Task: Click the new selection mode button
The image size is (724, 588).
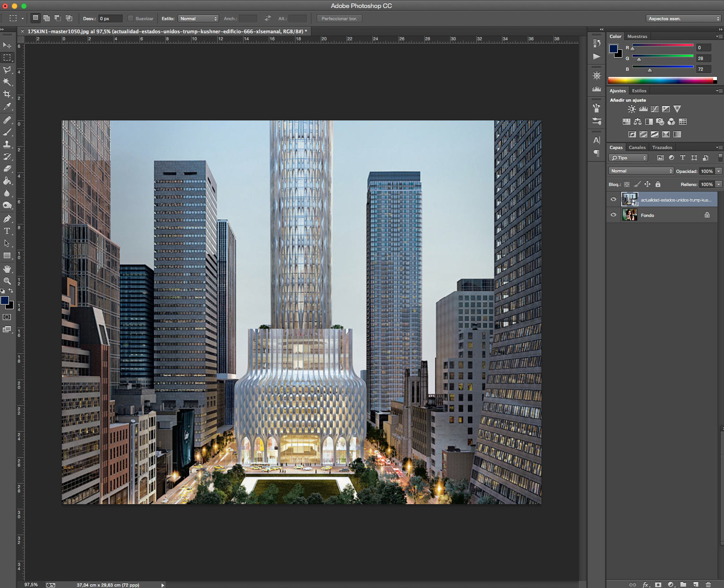Action: point(35,18)
